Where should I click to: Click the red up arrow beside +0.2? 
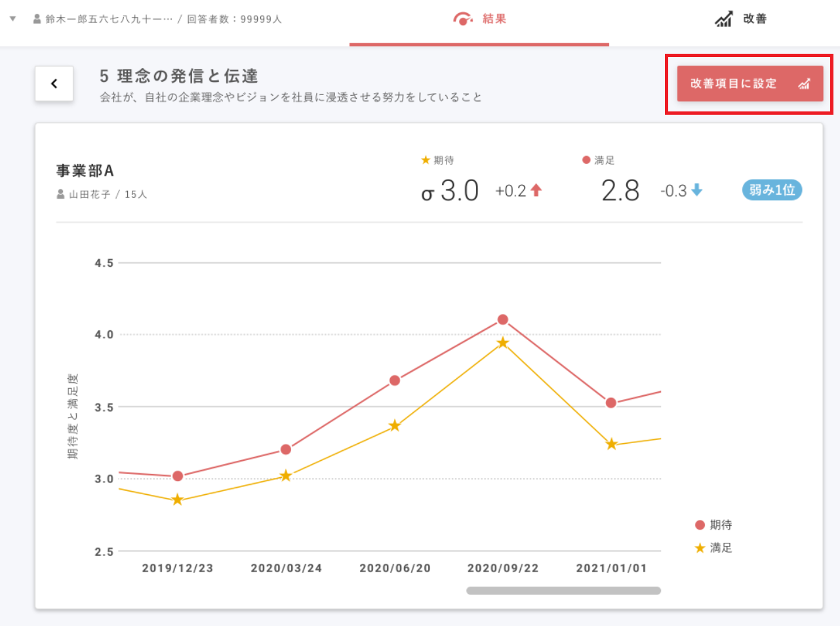[536, 191]
